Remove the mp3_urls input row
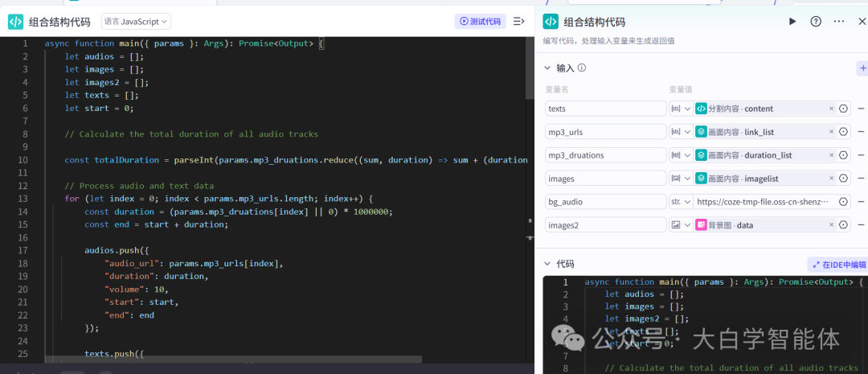 [861, 132]
